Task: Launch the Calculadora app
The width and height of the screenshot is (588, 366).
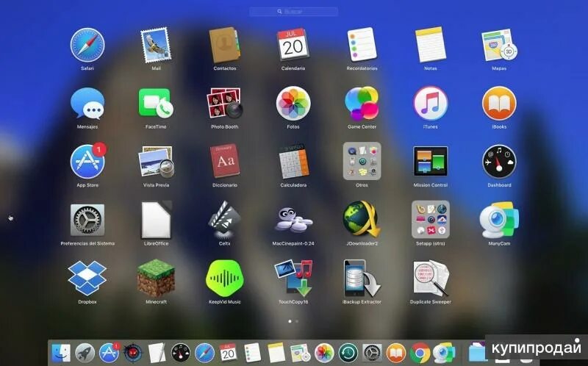Action: tap(293, 161)
